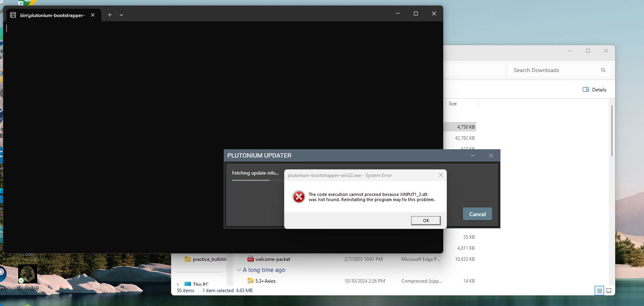Viewport: 644px width, 306px height.
Task: Click the terminal tab's console icon
Action: coord(13,15)
